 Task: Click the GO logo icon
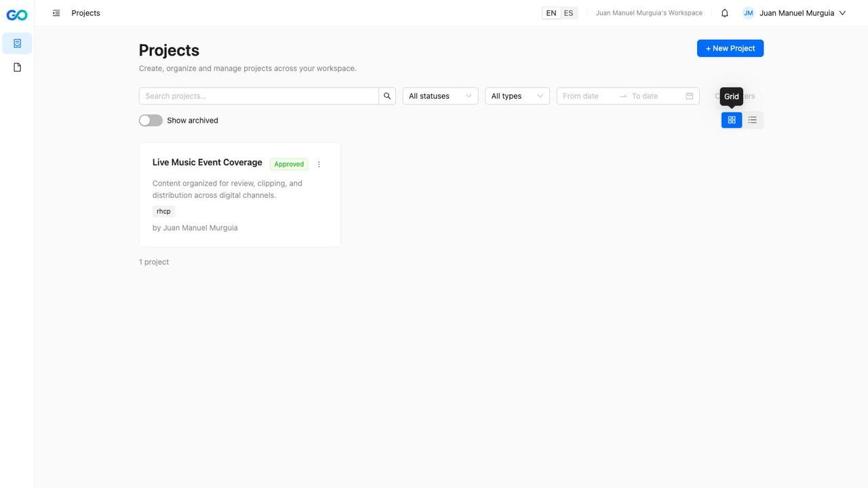pos(17,15)
